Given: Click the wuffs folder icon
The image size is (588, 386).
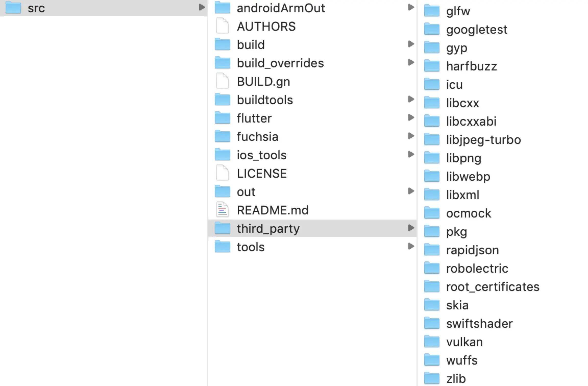Looking at the screenshot, I should [432, 360].
